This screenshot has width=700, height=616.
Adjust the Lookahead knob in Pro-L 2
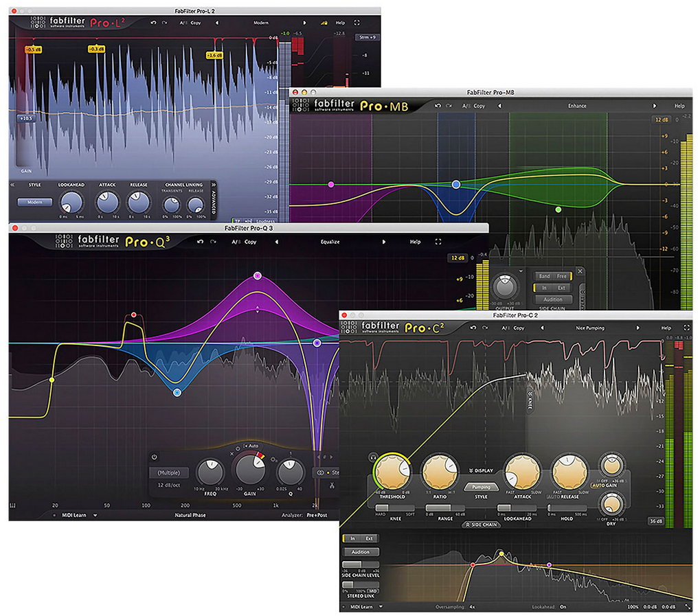(x=71, y=202)
